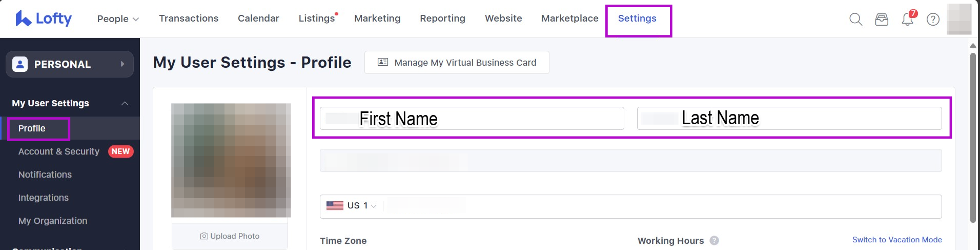Collapse the My User Settings section
The image size is (980, 250).
(x=125, y=103)
